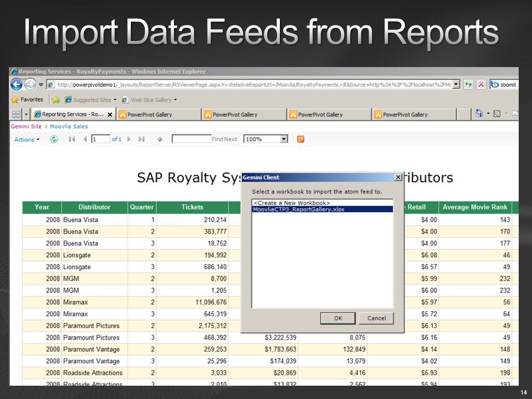Open the Favorites star button

[28, 100]
